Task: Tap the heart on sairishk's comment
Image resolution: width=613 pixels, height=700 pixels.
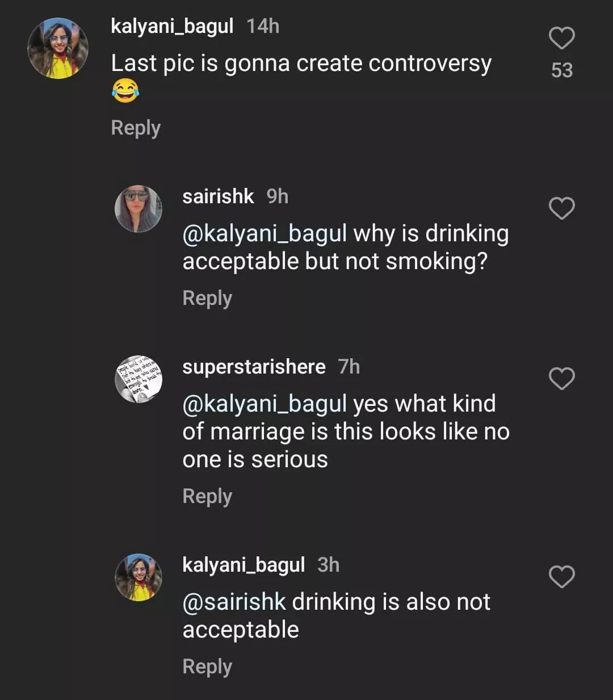Action: coord(561,208)
